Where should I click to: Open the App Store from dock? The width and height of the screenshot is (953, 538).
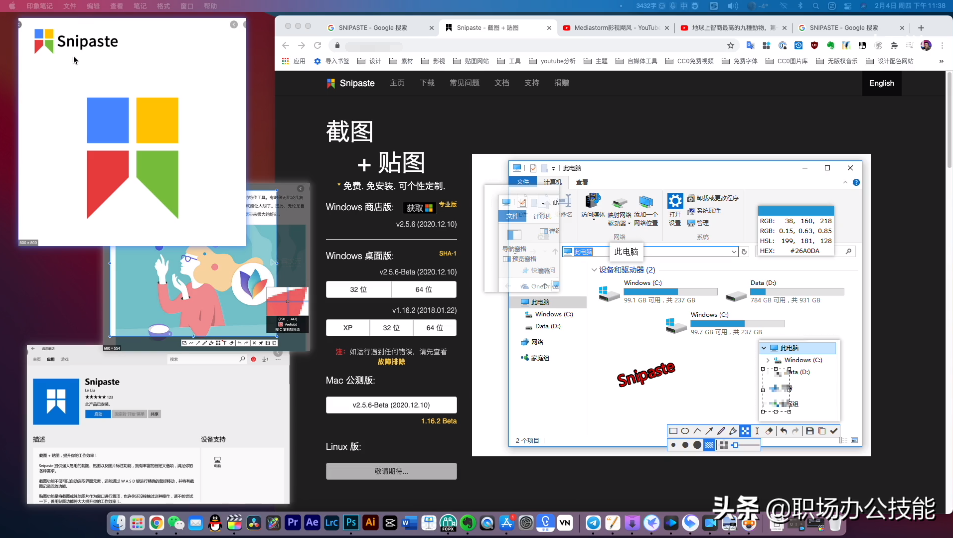coord(507,522)
